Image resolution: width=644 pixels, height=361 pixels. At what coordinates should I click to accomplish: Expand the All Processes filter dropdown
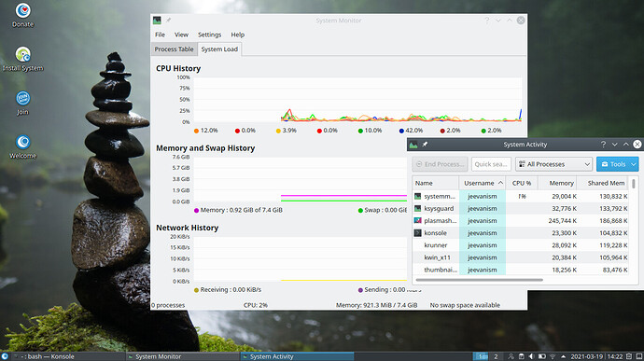pyautogui.click(x=553, y=164)
